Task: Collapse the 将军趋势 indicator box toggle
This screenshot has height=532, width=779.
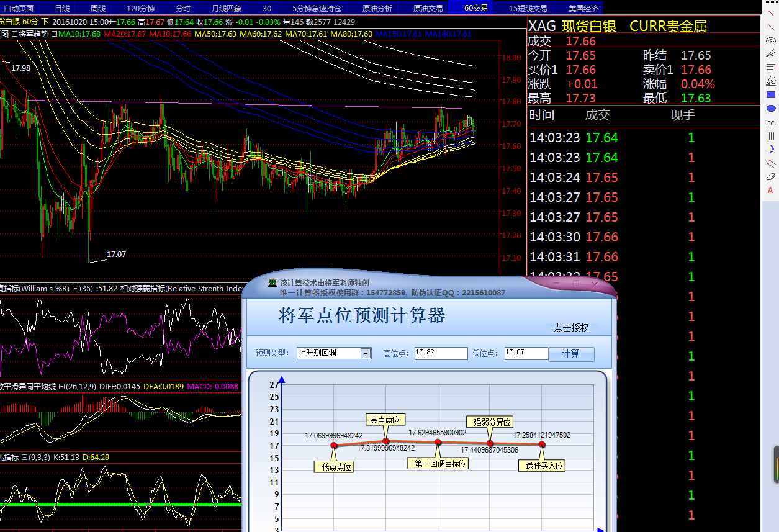Action: coord(14,34)
